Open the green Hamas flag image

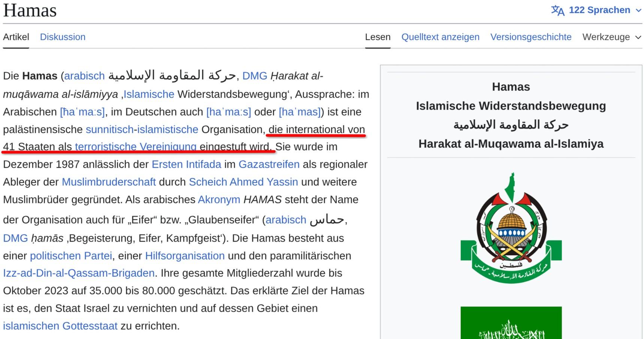pyautogui.click(x=511, y=323)
